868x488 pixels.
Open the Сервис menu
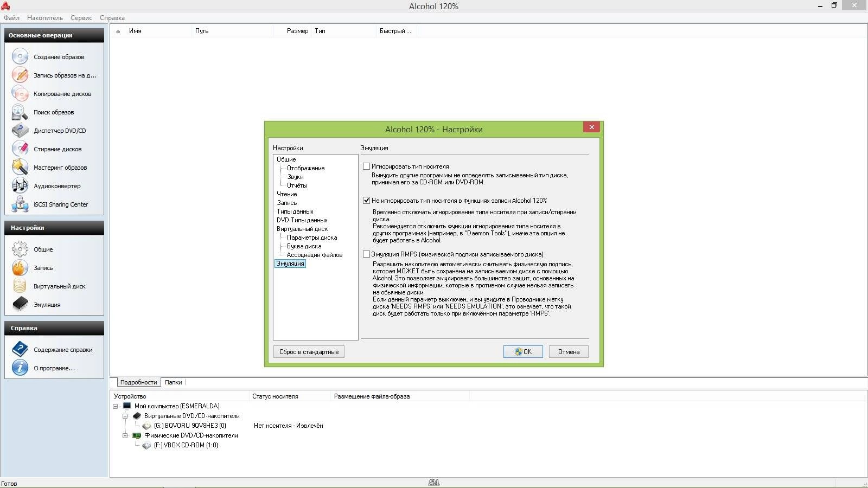point(81,18)
